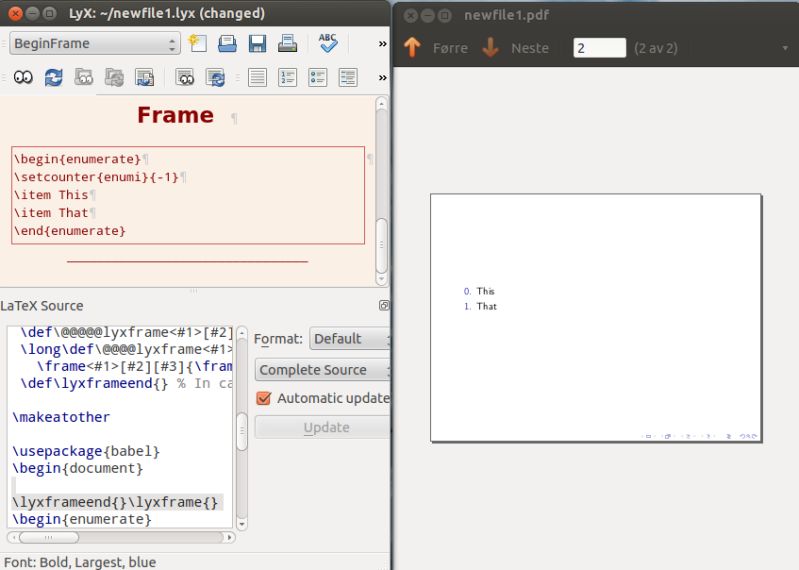Update the view with blue refresh arrows
799x570 pixels.
(x=54, y=77)
